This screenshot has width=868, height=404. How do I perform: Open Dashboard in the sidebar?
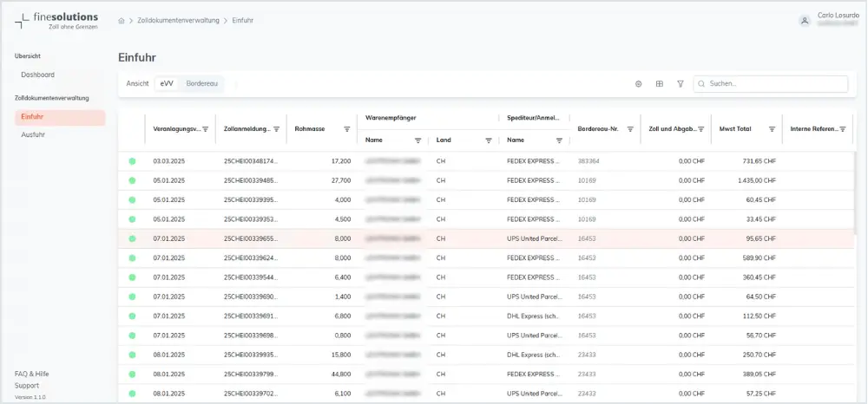tap(37, 75)
